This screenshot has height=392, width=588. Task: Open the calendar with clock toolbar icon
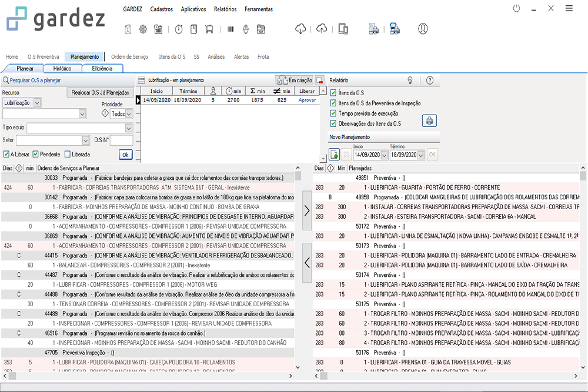[x=158, y=29]
